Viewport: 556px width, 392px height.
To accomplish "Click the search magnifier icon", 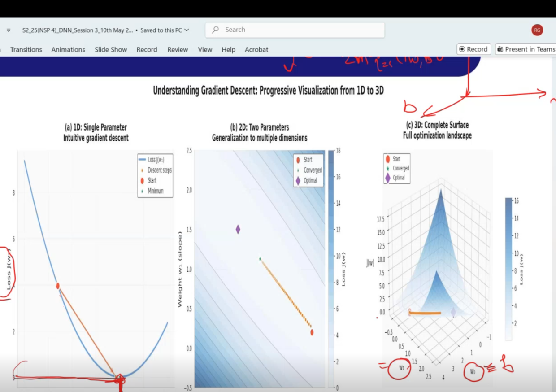I will (216, 30).
